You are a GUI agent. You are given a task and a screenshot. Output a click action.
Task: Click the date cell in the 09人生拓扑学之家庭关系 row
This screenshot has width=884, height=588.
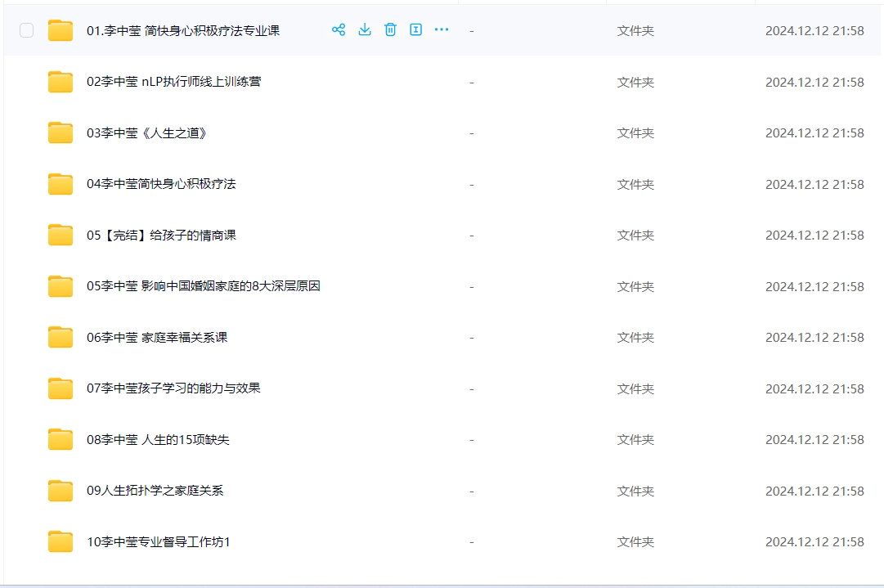click(x=814, y=491)
